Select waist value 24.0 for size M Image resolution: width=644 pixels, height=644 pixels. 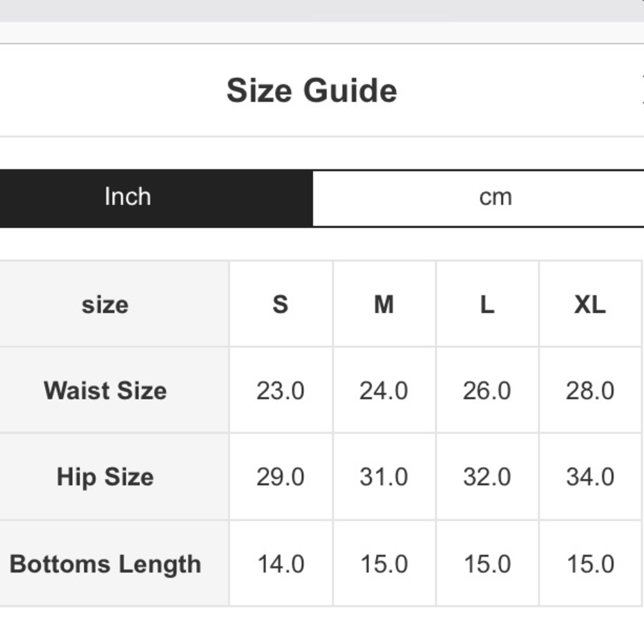(x=384, y=390)
